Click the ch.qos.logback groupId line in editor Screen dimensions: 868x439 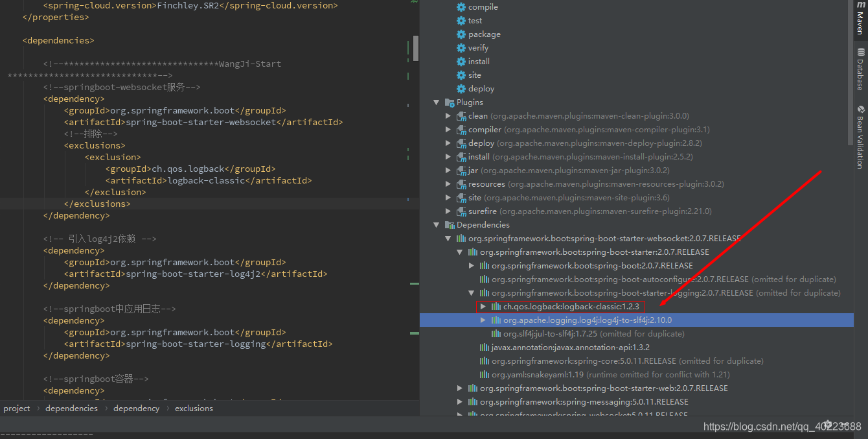coord(190,169)
